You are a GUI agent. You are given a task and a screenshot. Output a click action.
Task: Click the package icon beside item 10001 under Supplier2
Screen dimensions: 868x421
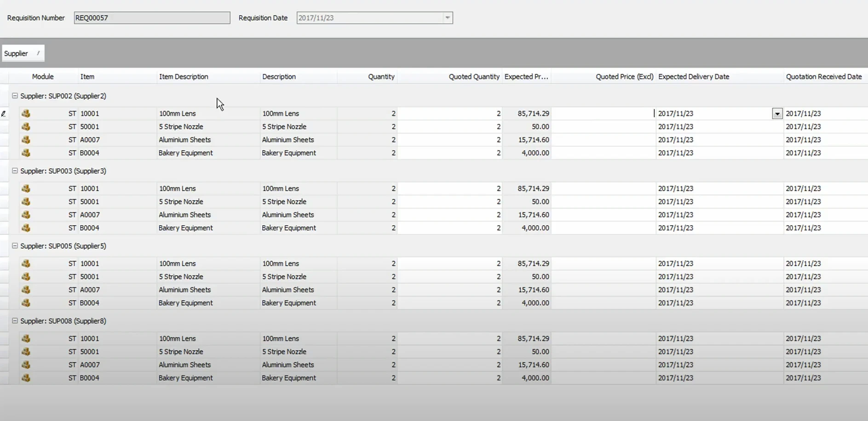(26, 113)
